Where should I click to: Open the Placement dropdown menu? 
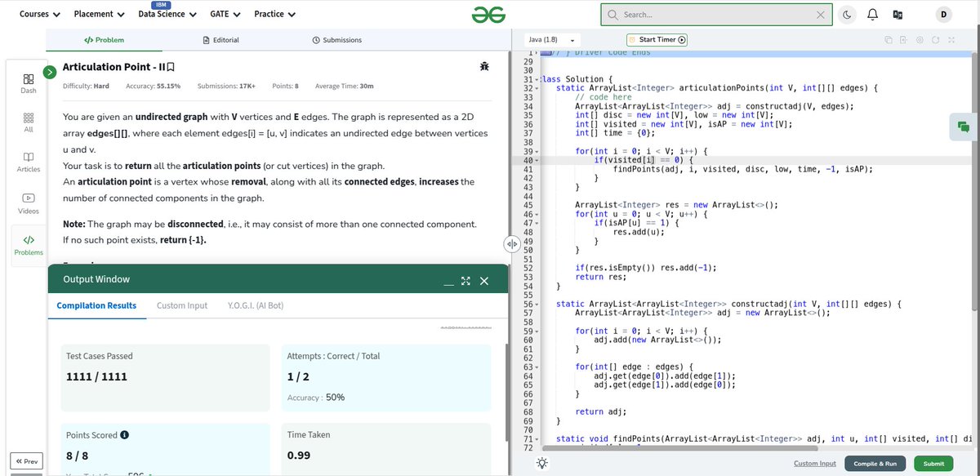tap(99, 14)
